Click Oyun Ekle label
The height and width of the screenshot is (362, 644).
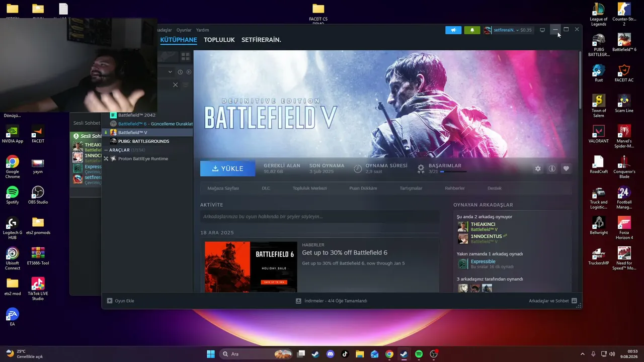point(124,301)
